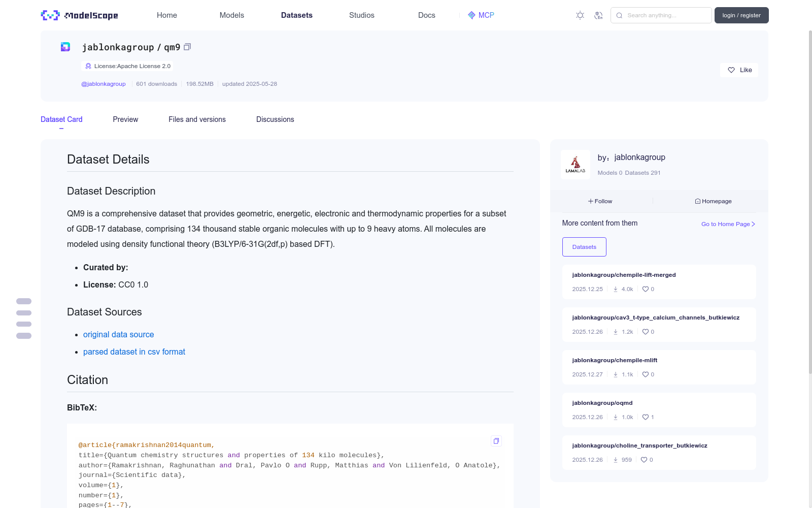Image resolution: width=812 pixels, height=508 pixels.
Task: Click the search magnifier icon
Action: [x=619, y=15]
